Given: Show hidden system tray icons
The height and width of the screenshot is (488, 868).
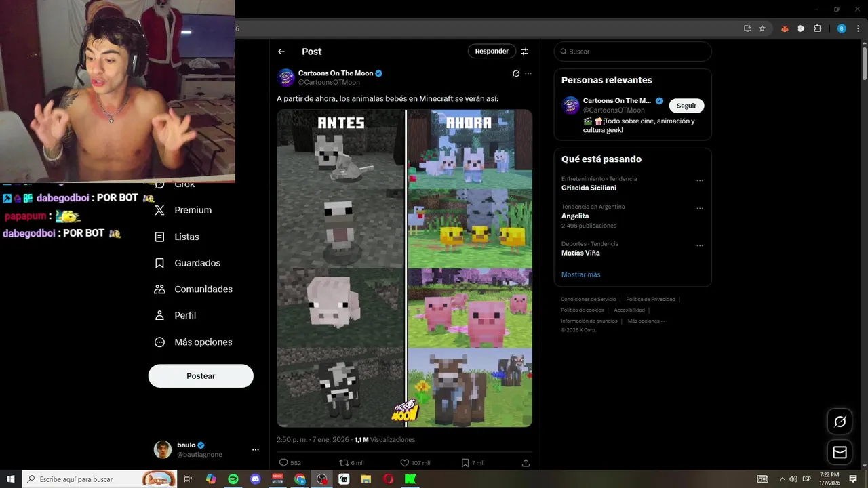Looking at the screenshot, I should tap(782, 479).
